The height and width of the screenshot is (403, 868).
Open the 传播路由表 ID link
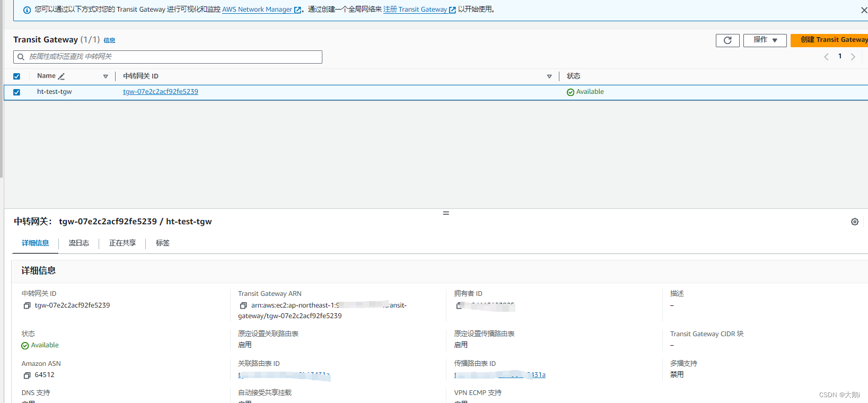click(x=500, y=375)
